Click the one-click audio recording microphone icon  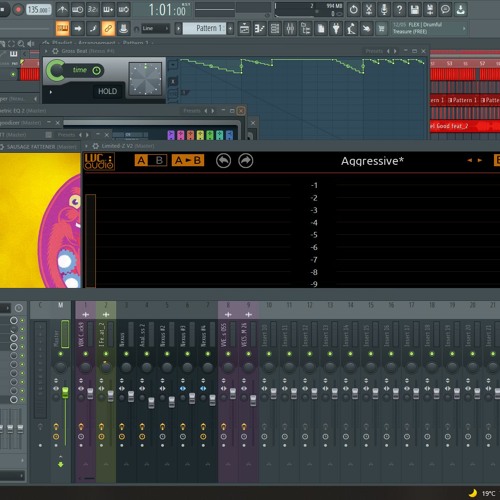click(x=384, y=10)
